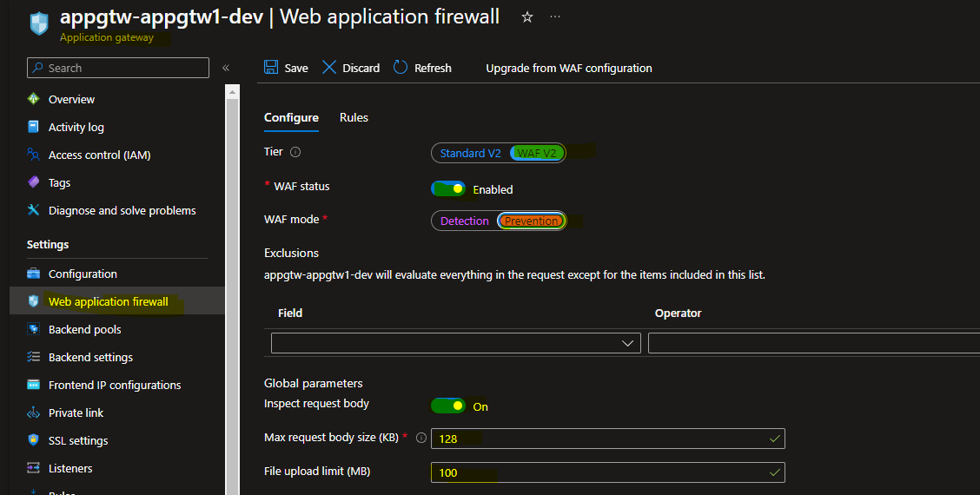Click the sidebar vertical scrollbar thumb
Image resolution: width=980 pixels, height=495 pixels.
pyautogui.click(x=233, y=297)
